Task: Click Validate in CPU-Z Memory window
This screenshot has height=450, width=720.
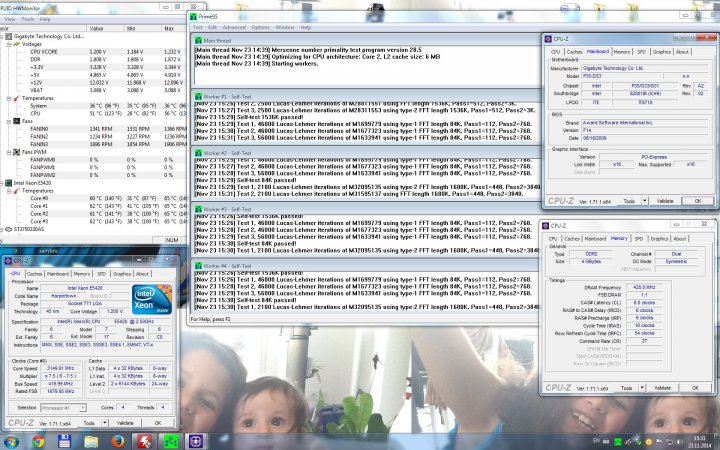Action: pyautogui.click(x=662, y=388)
